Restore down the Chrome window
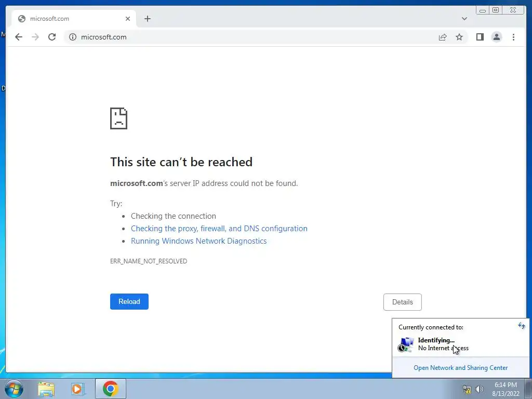Viewport: 532px width, 399px height. pos(495,10)
